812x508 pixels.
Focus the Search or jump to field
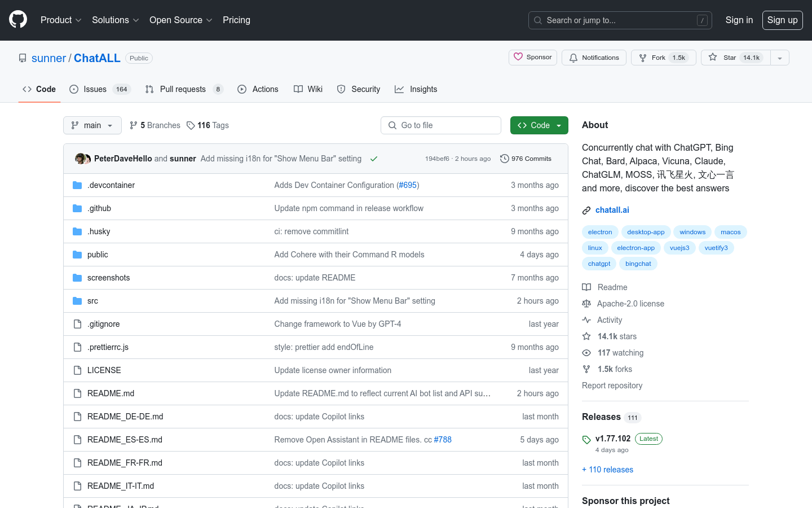click(x=620, y=20)
